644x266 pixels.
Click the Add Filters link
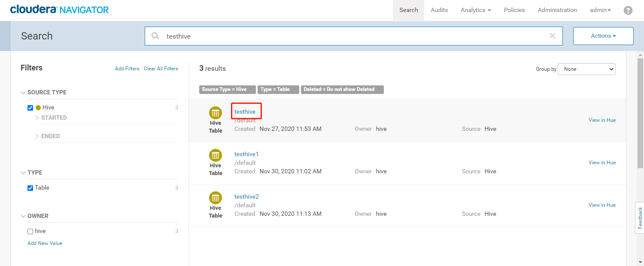click(127, 69)
